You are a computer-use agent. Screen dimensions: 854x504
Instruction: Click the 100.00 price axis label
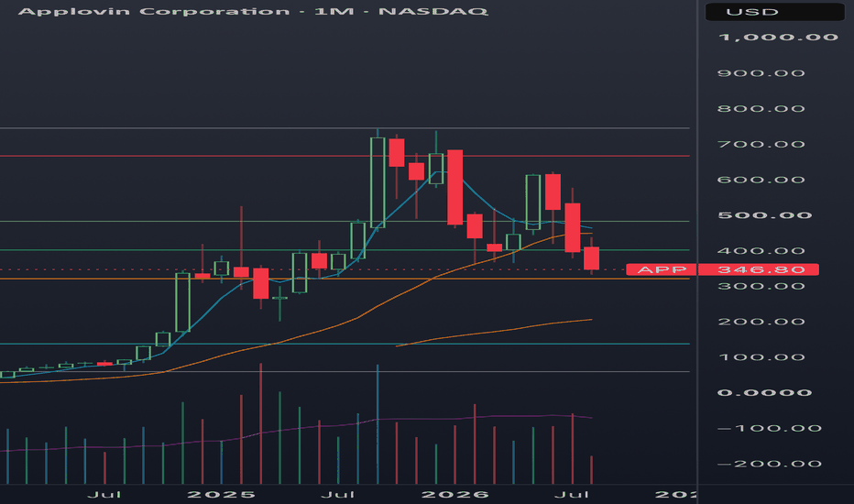[x=761, y=356]
